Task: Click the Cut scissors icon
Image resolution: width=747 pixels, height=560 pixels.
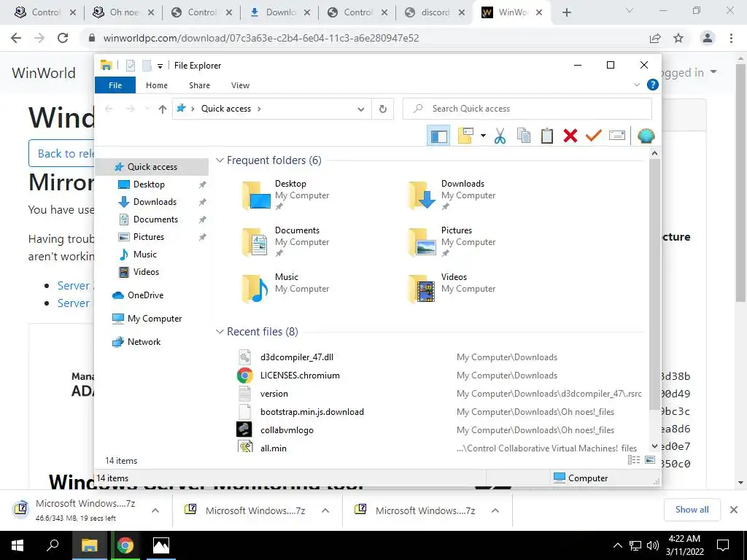Action: tap(500, 136)
